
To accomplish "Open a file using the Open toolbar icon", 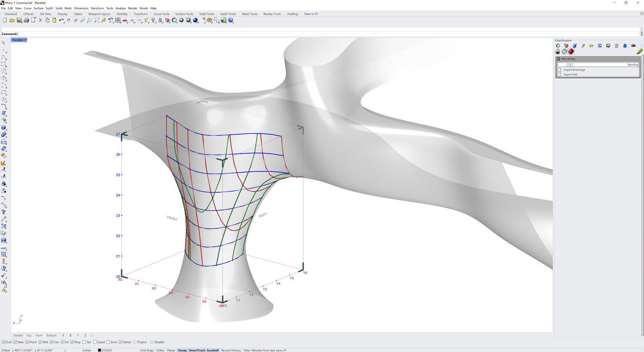I will [x=12, y=20].
